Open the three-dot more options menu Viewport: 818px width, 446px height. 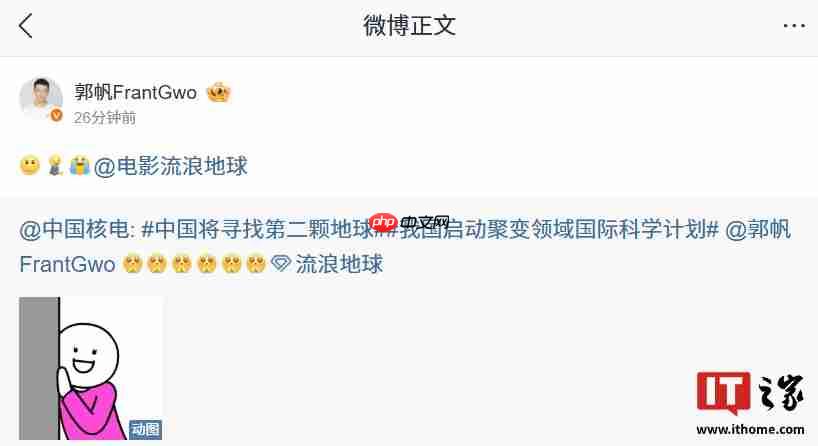(x=793, y=26)
